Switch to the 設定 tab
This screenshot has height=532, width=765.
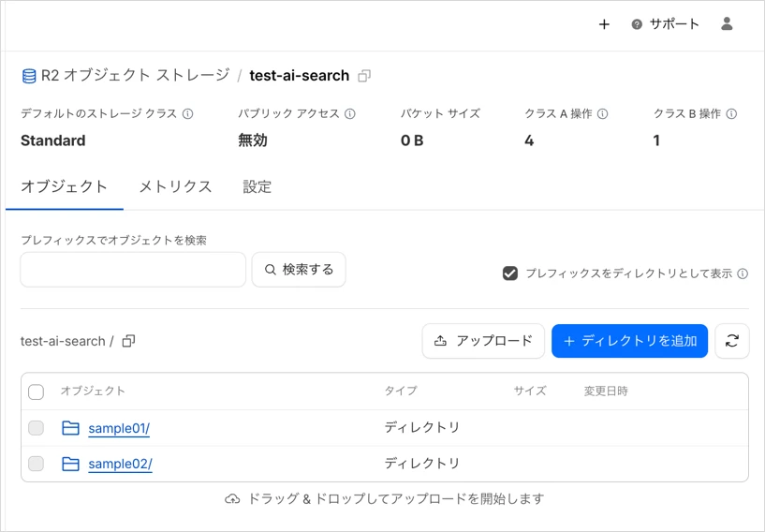pyautogui.click(x=257, y=186)
